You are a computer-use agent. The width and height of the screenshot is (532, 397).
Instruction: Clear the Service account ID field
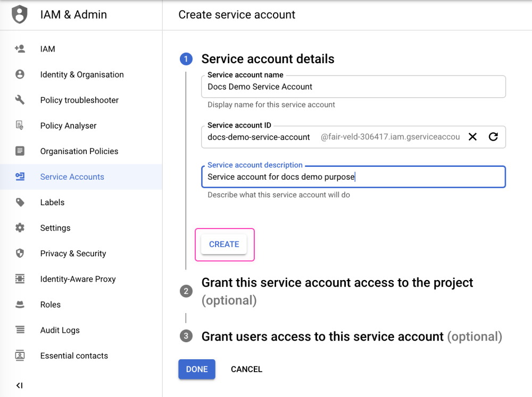(472, 137)
